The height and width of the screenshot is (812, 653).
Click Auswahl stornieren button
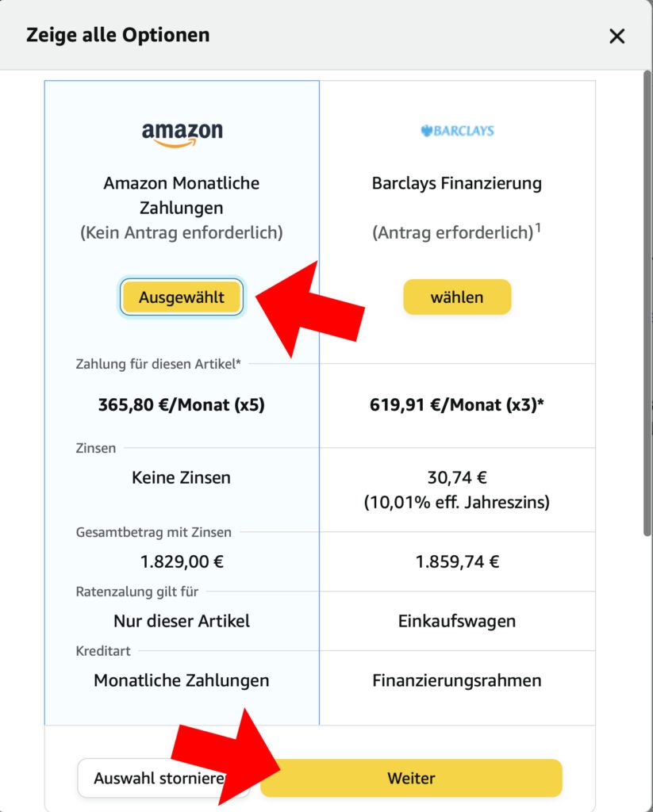159,778
